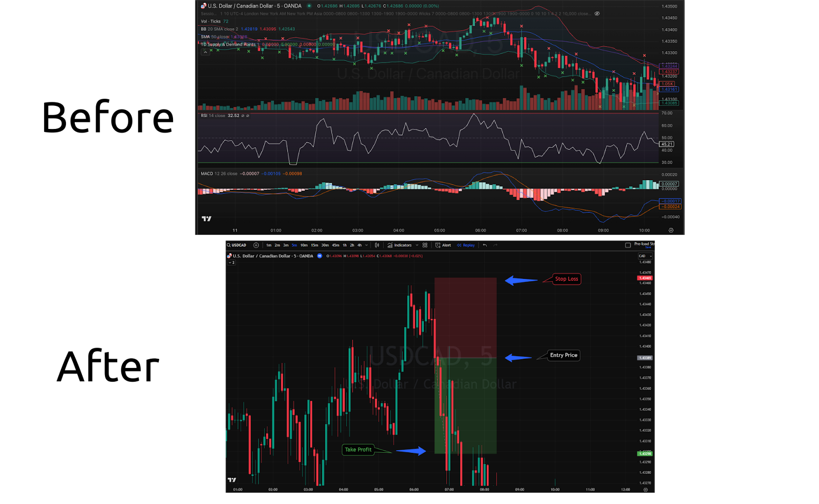
Task: Select the 15m timeframe
Action: 314,245
